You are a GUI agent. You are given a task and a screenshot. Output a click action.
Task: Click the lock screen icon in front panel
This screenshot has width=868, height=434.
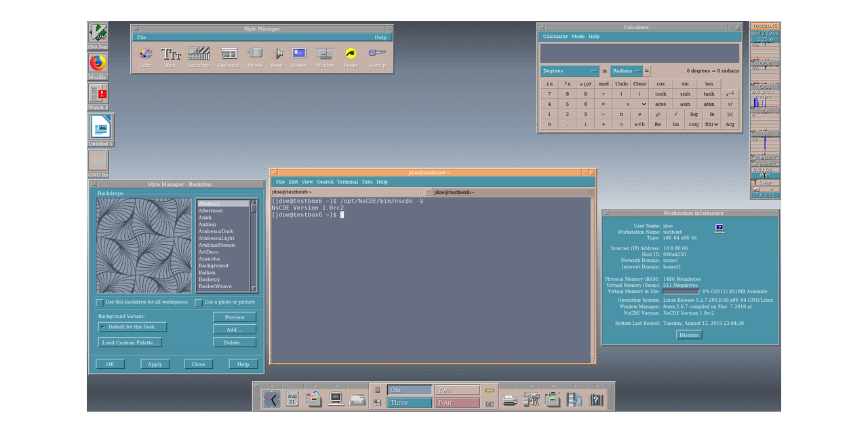tap(377, 390)
